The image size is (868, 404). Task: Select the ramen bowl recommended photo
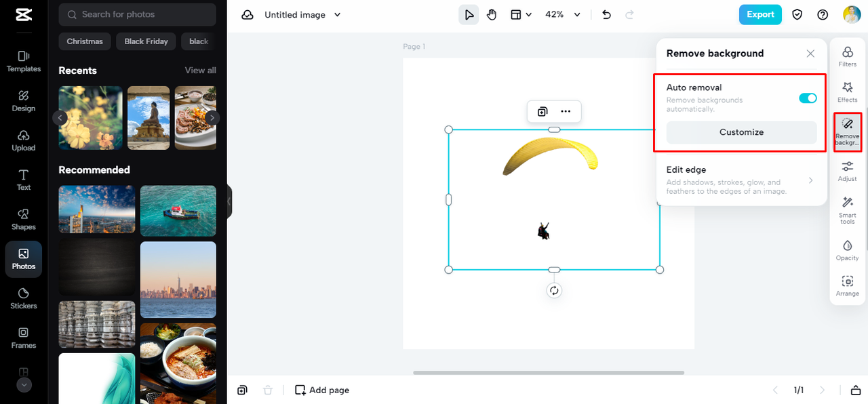click(x=178, y=363)
